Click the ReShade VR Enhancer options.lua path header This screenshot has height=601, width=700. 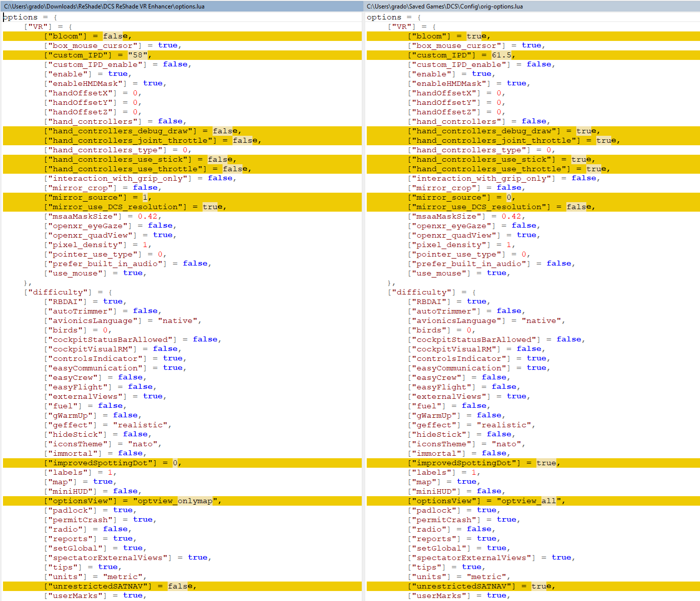point(182,6)
